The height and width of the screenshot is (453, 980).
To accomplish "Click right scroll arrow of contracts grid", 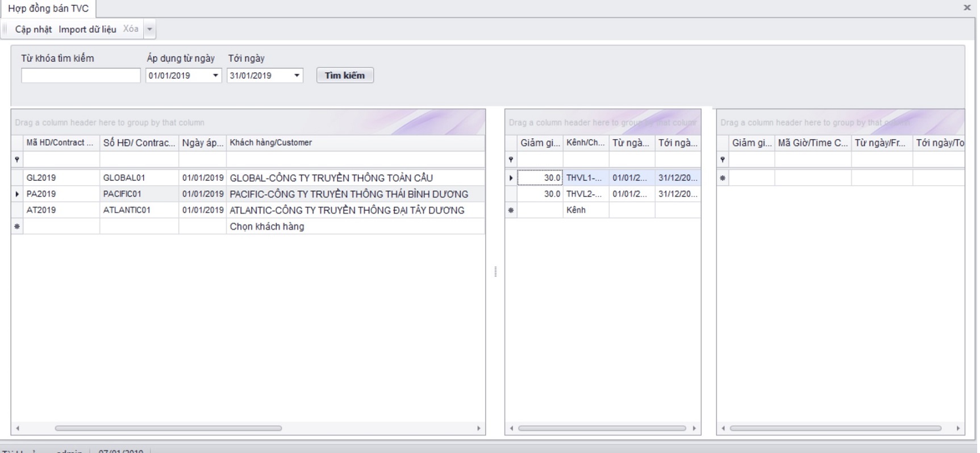I will click(478, 428).
